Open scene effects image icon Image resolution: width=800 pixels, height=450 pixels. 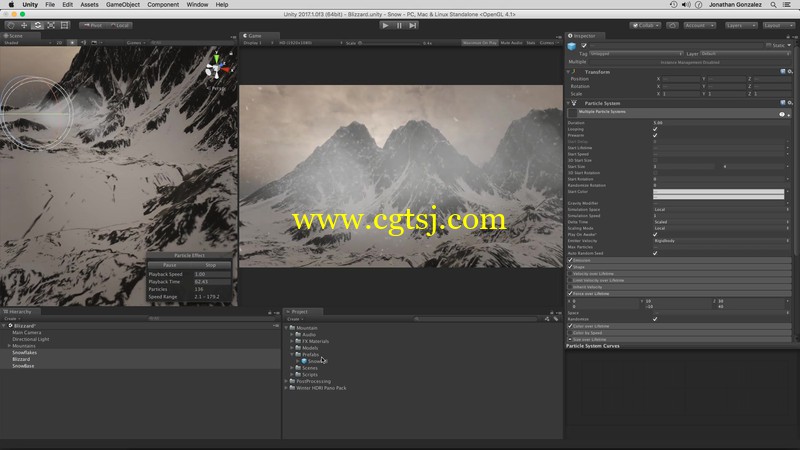[x=94, y=43]
